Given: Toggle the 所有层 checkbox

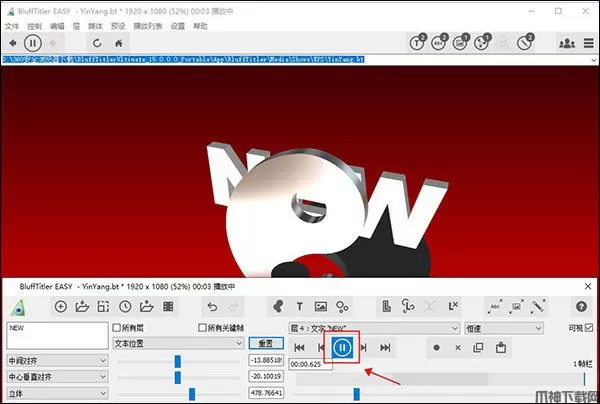Looking at the screenshot, I should click(x=118, y=328).
